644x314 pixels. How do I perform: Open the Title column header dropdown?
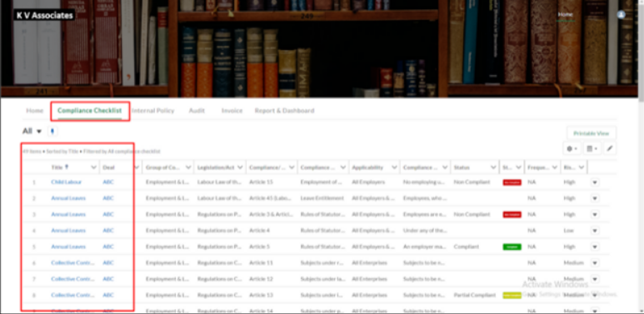[93, 167]
